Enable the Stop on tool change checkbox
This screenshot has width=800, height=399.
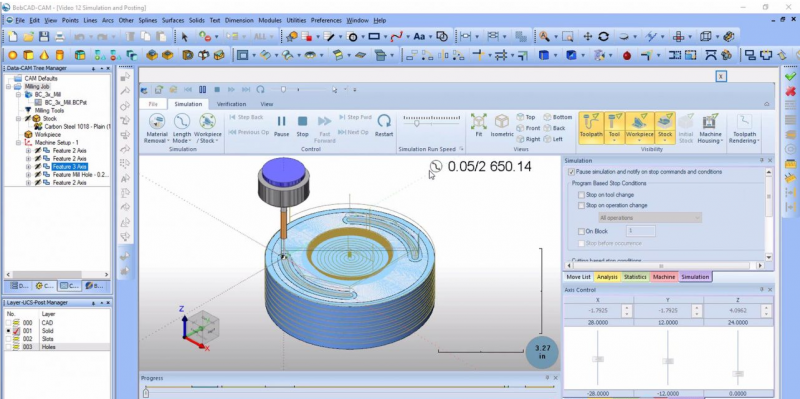(581, 195)
